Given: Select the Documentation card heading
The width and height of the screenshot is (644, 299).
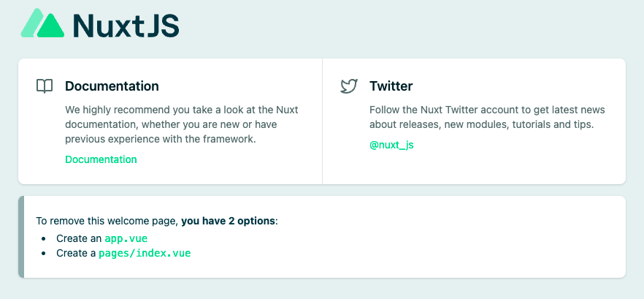Looking at the screenshot, I should [112, 86].
